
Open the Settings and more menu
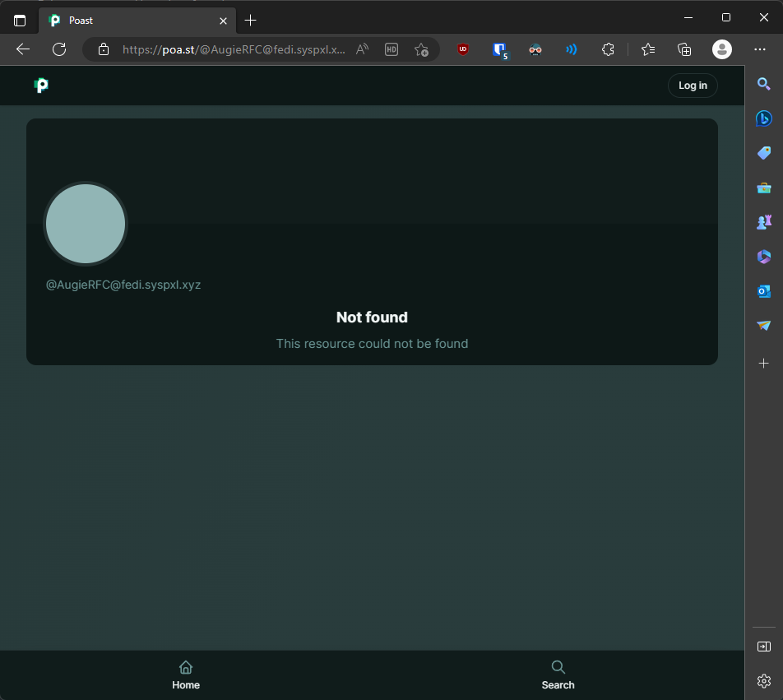click(760, 49)
